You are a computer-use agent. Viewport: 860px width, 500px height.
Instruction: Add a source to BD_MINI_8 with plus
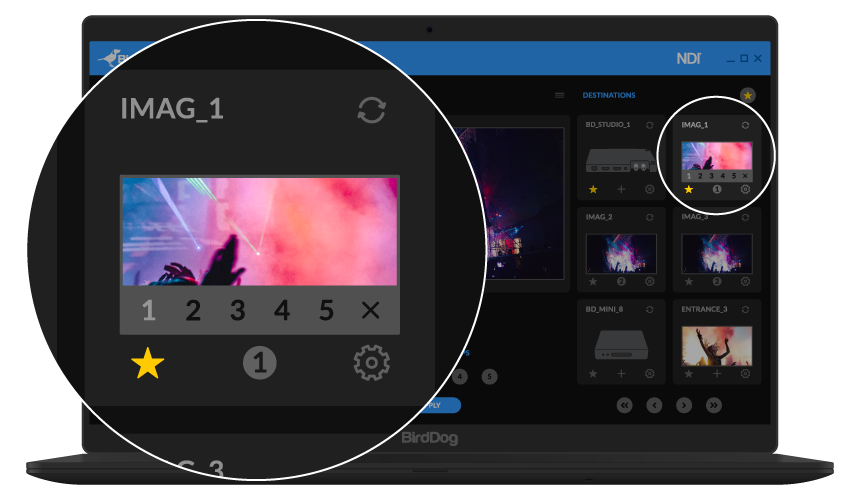pos(621,373)
